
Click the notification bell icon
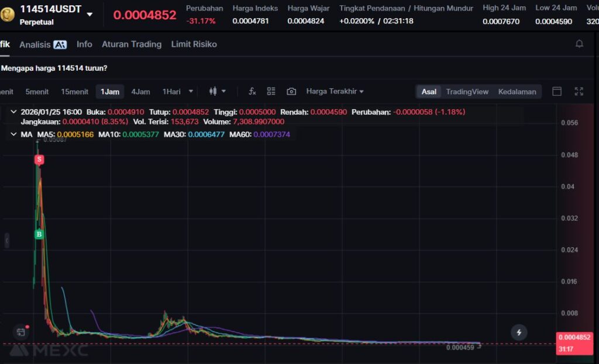[x=579, y=44]
